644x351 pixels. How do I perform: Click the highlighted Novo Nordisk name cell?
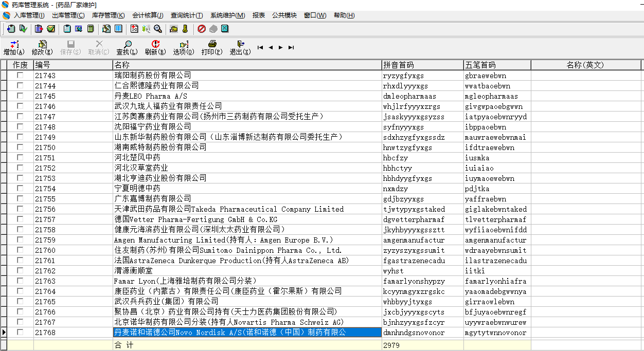pos(247,332)
